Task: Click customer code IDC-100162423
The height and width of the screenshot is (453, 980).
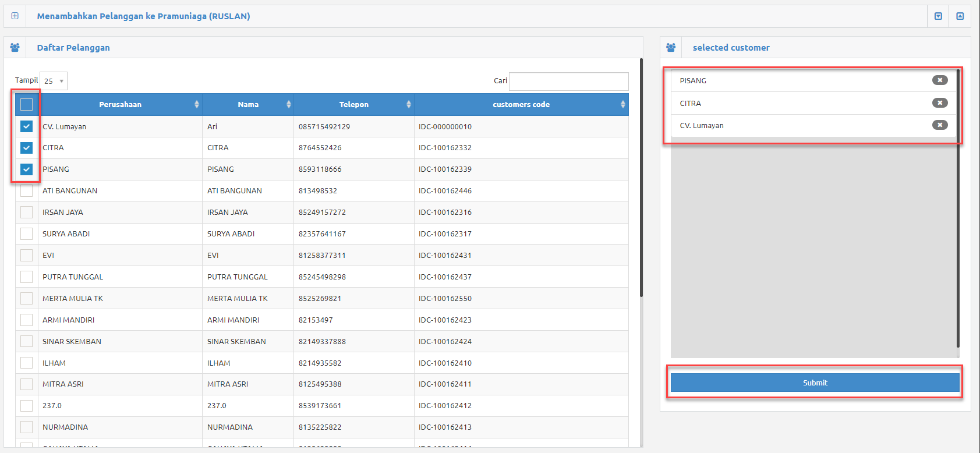Action: (x=445, y=320)
